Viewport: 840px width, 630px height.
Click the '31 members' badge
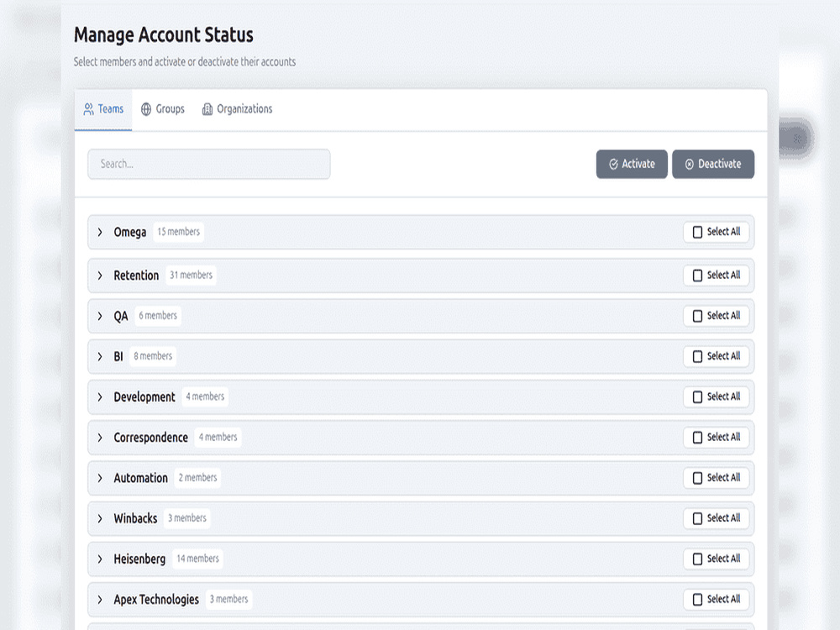192,276
